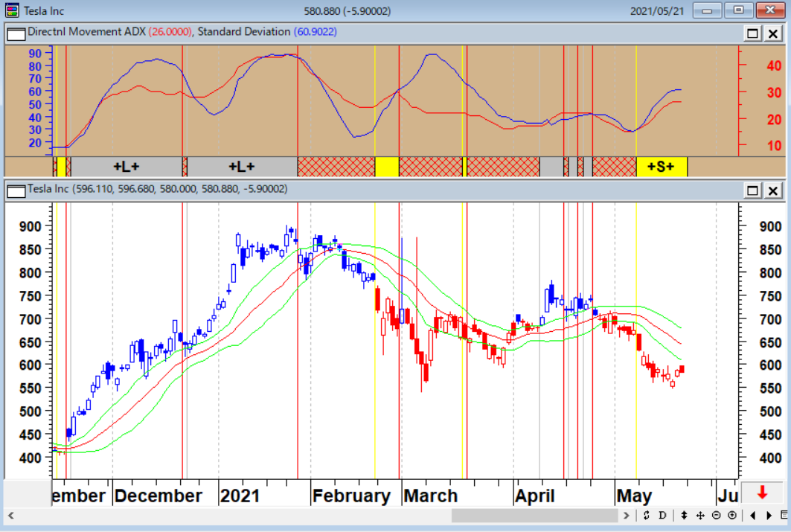Close the Directnl Movement ADX pane
This screenshot has width=791, height=532.
[x=773, y=33]
